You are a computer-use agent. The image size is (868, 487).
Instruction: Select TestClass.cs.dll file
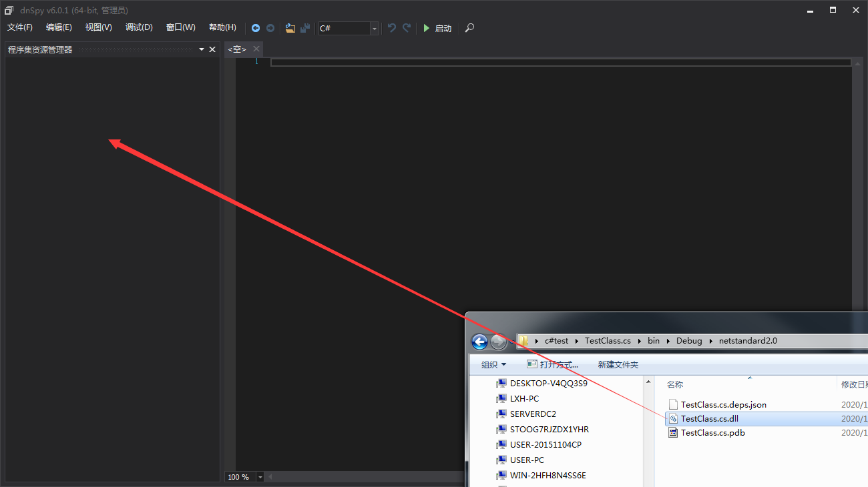(x=710, y=419)
